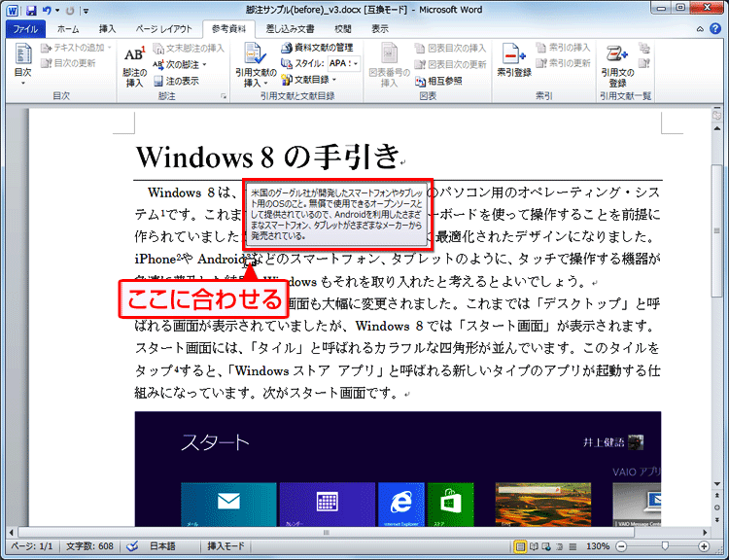
Task: Click 図表番号の挿入 button
Action: (x=390, y=65)
